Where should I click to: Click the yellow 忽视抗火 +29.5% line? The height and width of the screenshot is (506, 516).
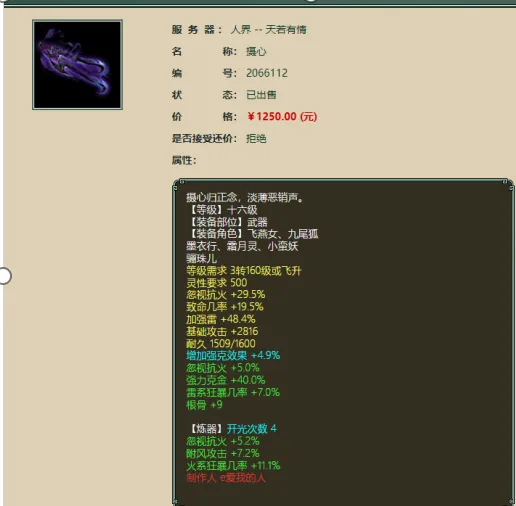click(x=226, y=295)
